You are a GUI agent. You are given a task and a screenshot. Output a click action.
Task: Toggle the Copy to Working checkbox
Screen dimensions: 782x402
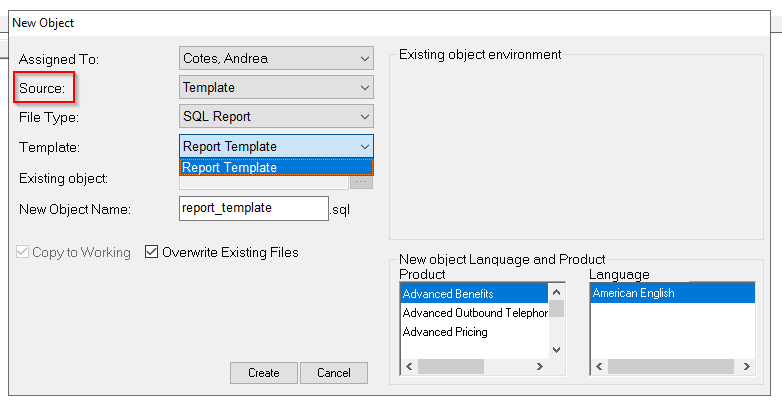coord(24,253)
